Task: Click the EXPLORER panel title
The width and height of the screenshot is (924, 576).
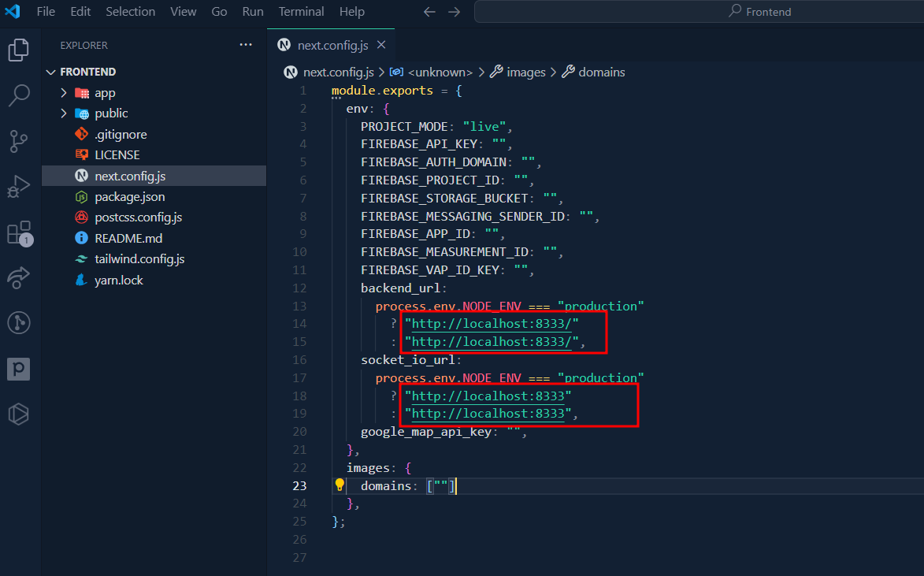Action: click(x=83, y=46)
